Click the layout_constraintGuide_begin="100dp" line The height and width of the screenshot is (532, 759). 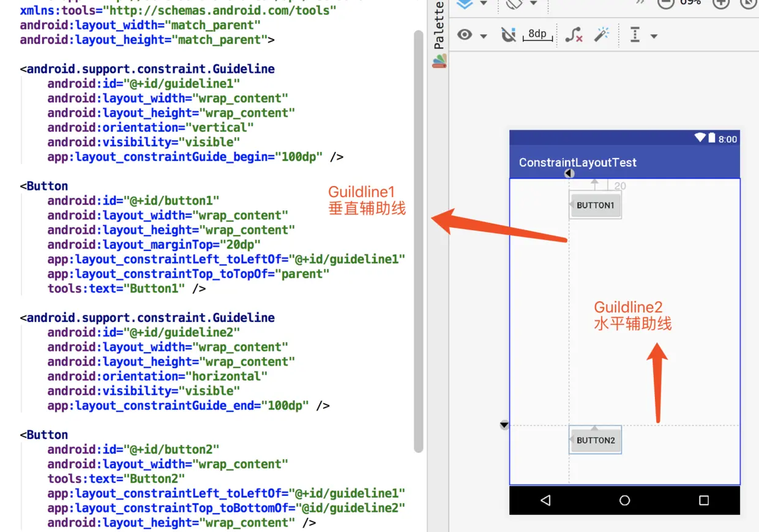(195, 157)
